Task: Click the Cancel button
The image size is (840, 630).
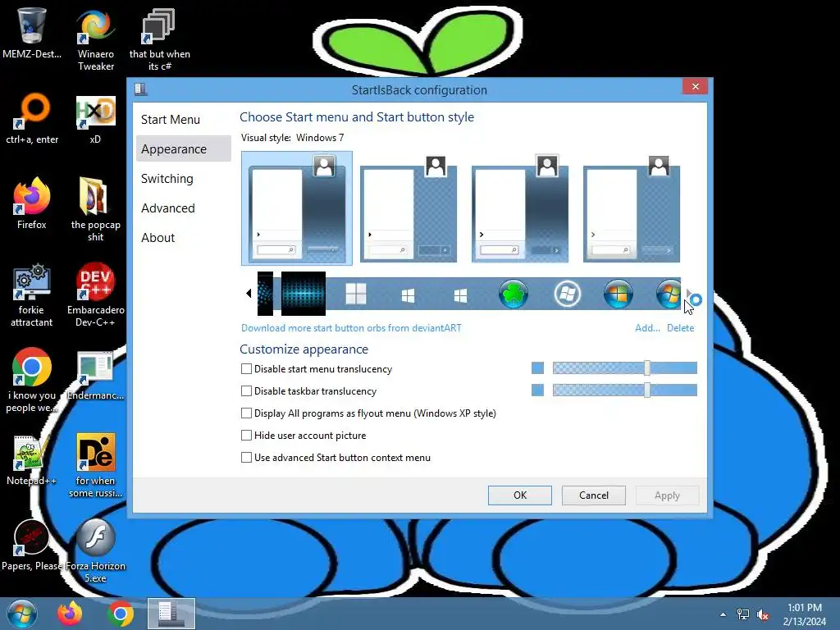Action: [x=594, y=495]
